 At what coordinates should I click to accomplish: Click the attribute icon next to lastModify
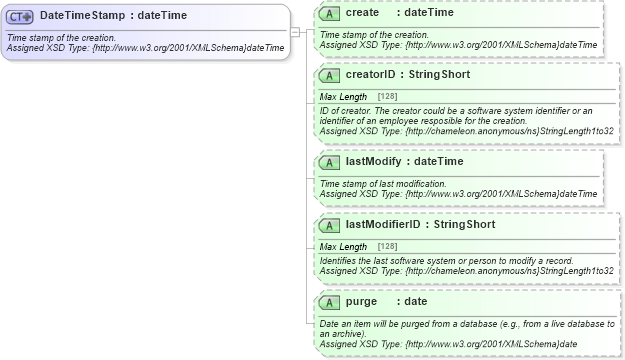click(x=329, y=163)
